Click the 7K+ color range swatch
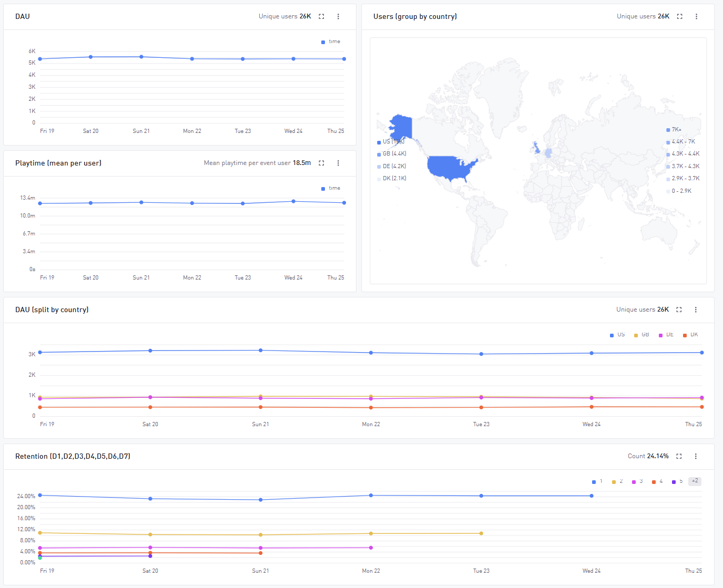The width and height of the screenshot is (723, 588). [668, 130]
